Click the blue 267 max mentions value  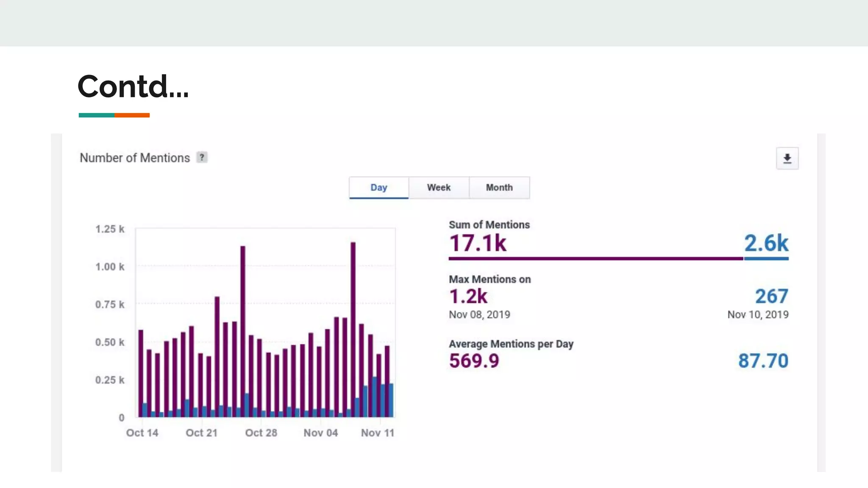(771, 296)
